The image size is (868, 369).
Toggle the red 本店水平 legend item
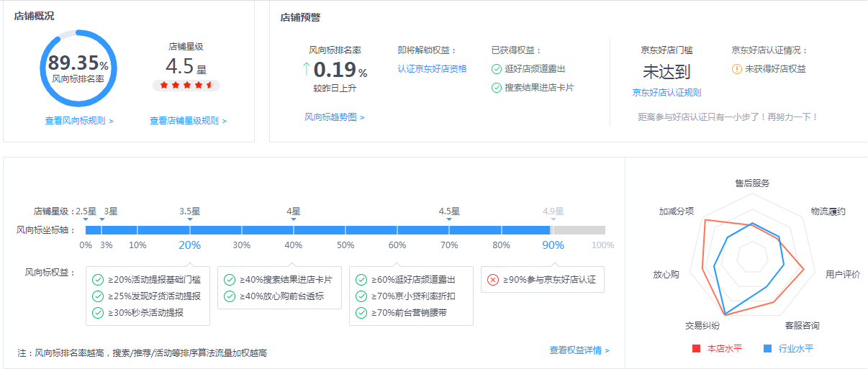(x=717, y=349)
